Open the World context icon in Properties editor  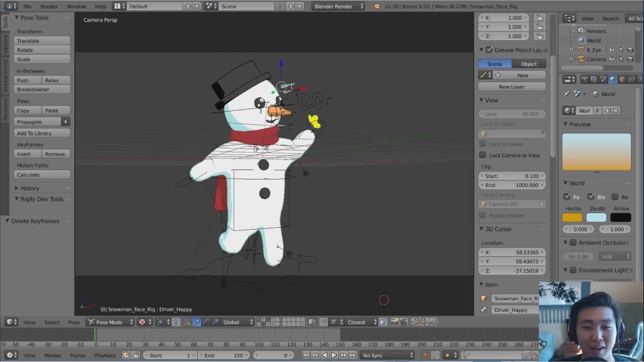(x=613, y=79)
